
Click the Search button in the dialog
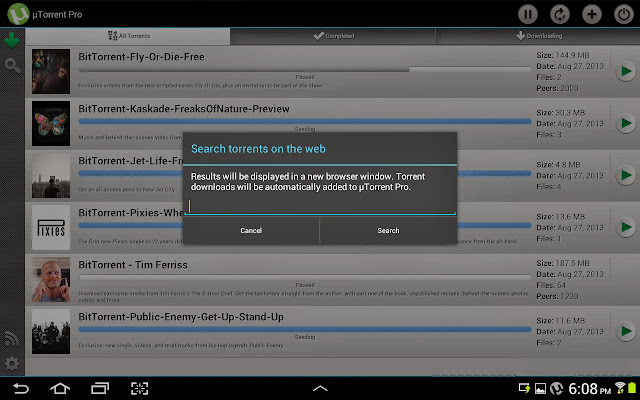388,231
